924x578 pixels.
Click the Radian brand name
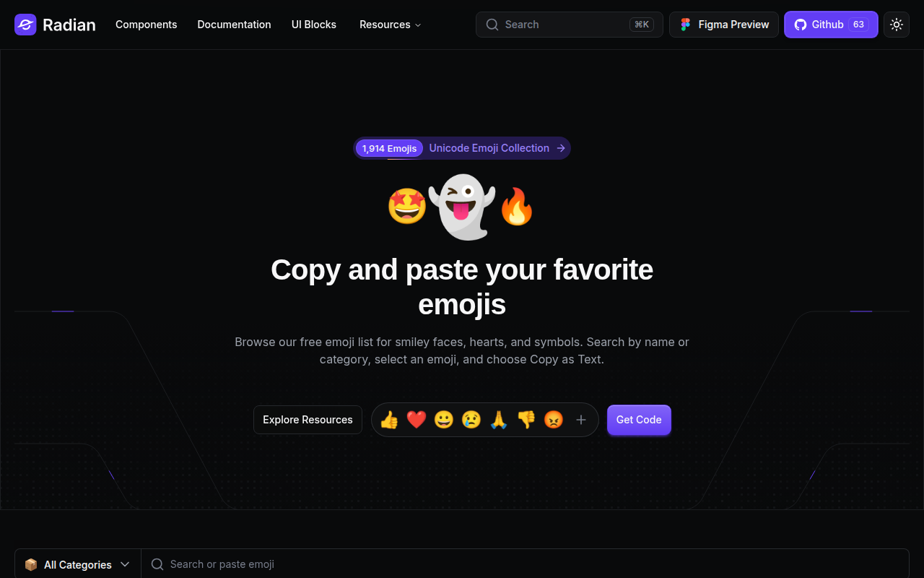point(69,25)
